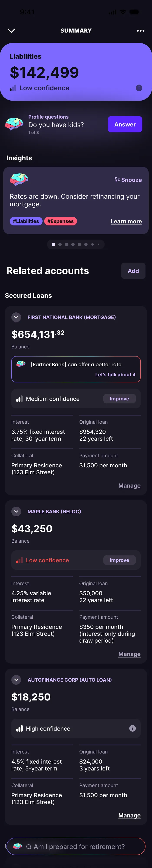
Task: Collapse the AutoFinance Corp auto loan card
Action: 16,680
